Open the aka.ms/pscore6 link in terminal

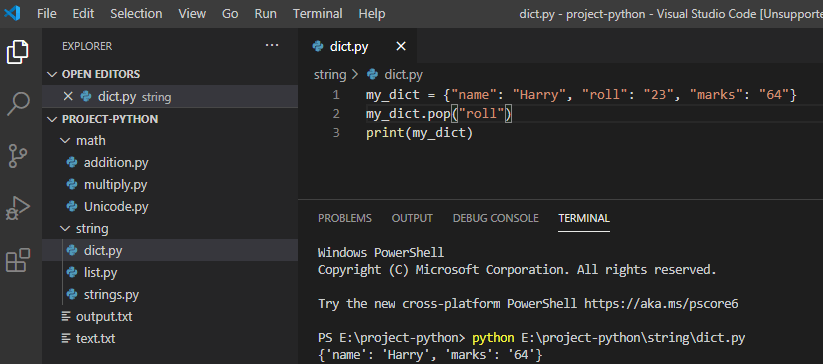(x=661, y=304)
